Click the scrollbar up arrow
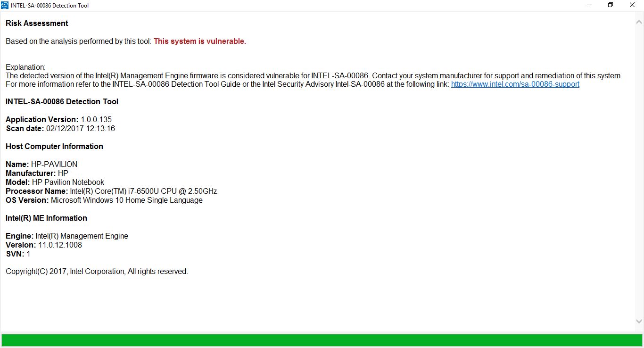Viewport: 644px width, 348px height. (x=639, y=22)
